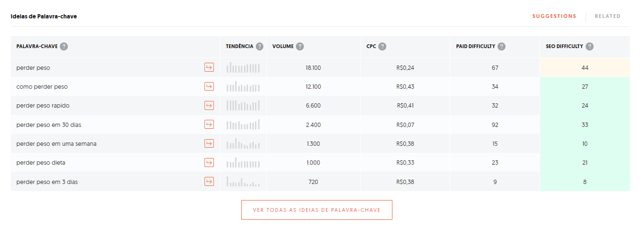Select the Volume column header

[283, 47]
